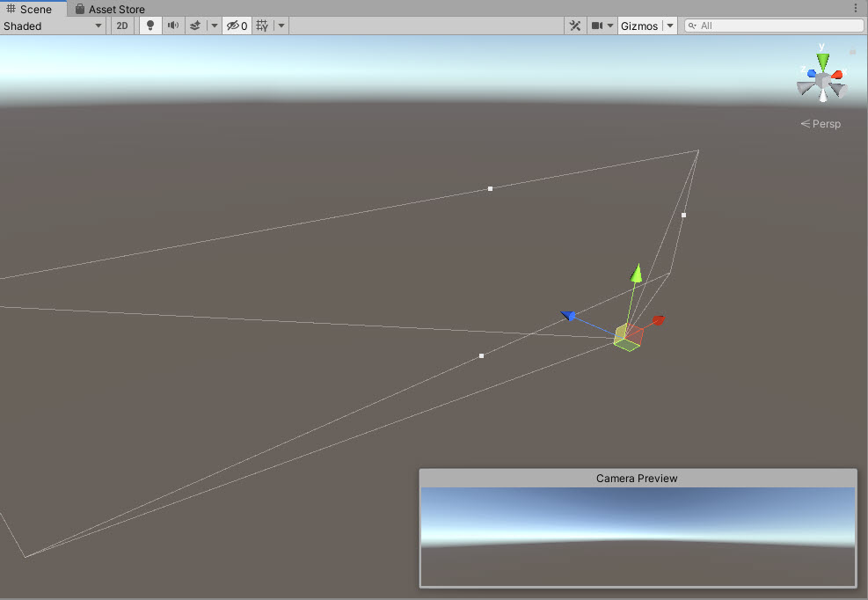Click green Y axis cone on orientation gizmo
The height and width of the screenshot is (600, 868).
click(x=823, y=62)
